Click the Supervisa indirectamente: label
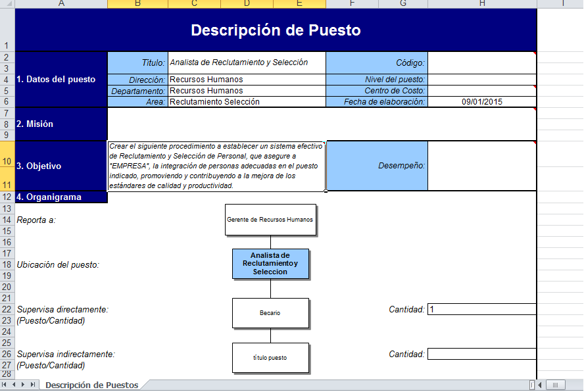Viewport: 584px width, 392px height. pyautogui.click(x=66, y=355)
